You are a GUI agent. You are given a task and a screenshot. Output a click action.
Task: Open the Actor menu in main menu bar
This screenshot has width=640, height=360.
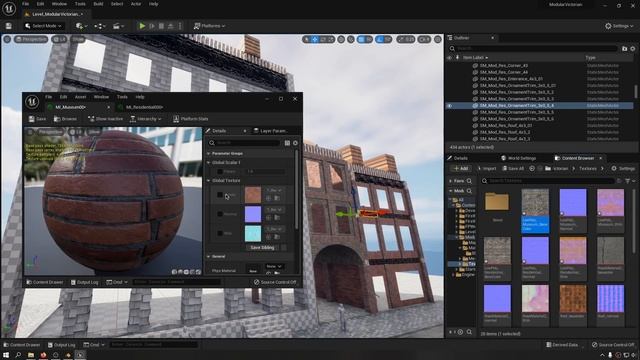coord(136,4)
